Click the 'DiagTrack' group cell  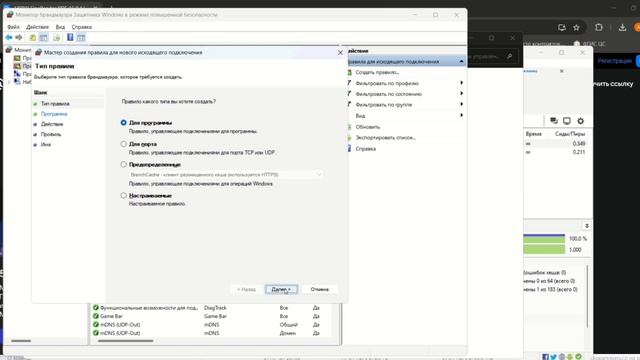[x=215, y=307]
